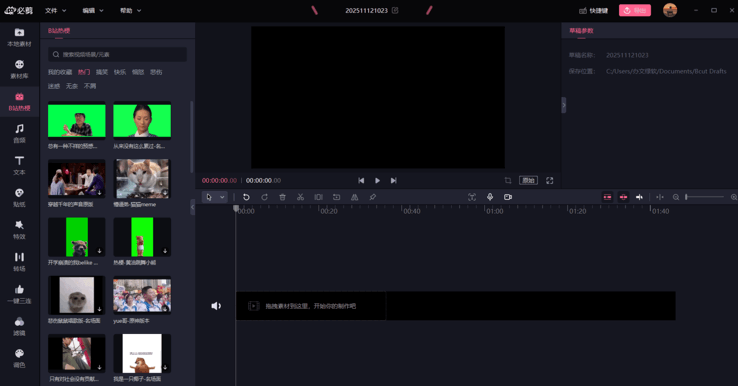Select the 搞笑 category tab

102,72
